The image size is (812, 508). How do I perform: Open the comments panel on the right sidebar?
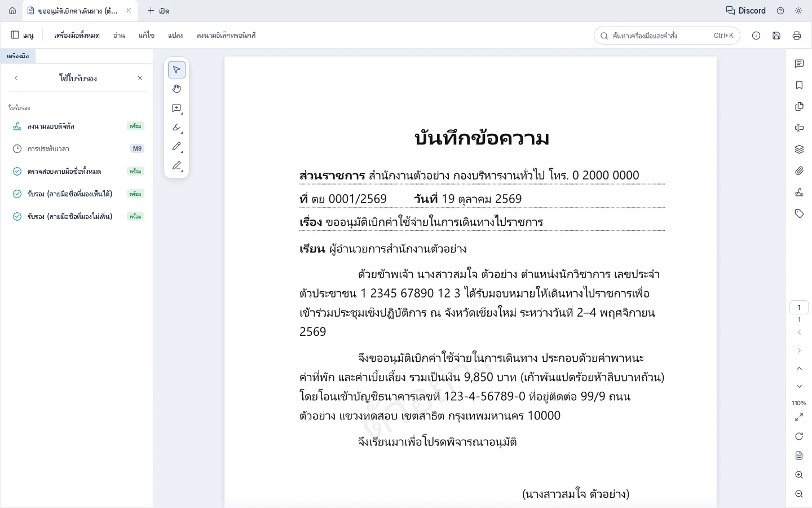click(x=799, y=64)
